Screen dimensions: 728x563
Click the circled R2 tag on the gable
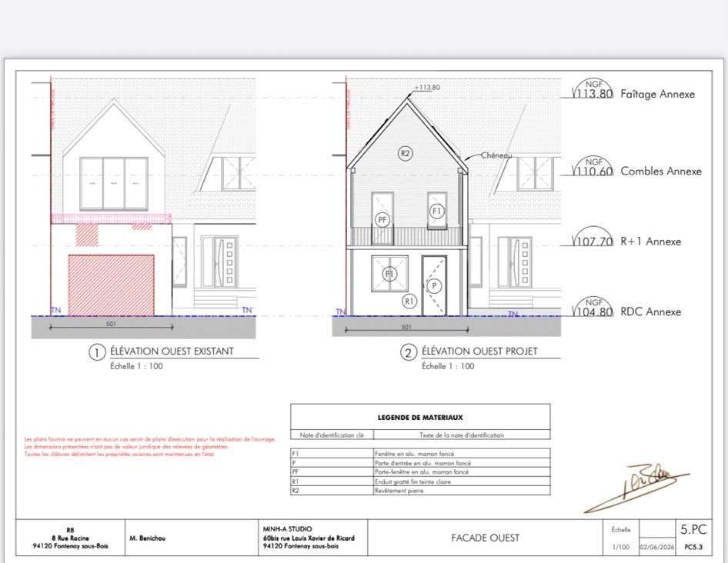coord(406,153)
